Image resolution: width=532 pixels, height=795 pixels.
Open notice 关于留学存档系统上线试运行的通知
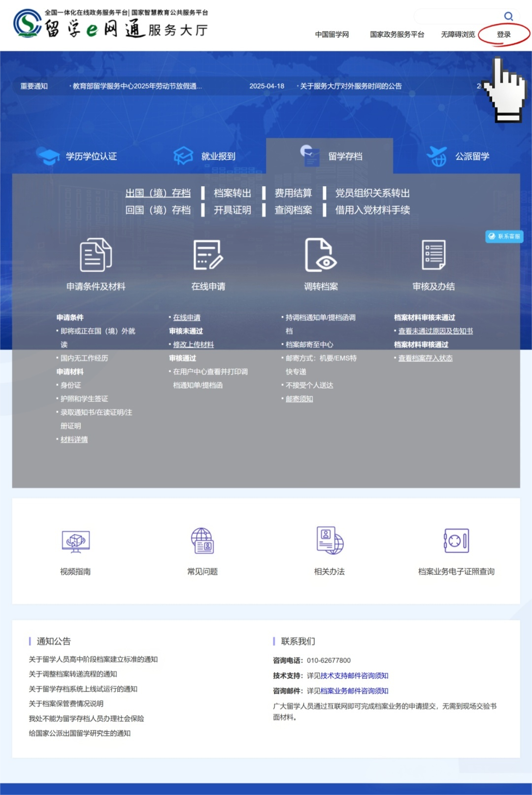83,689
